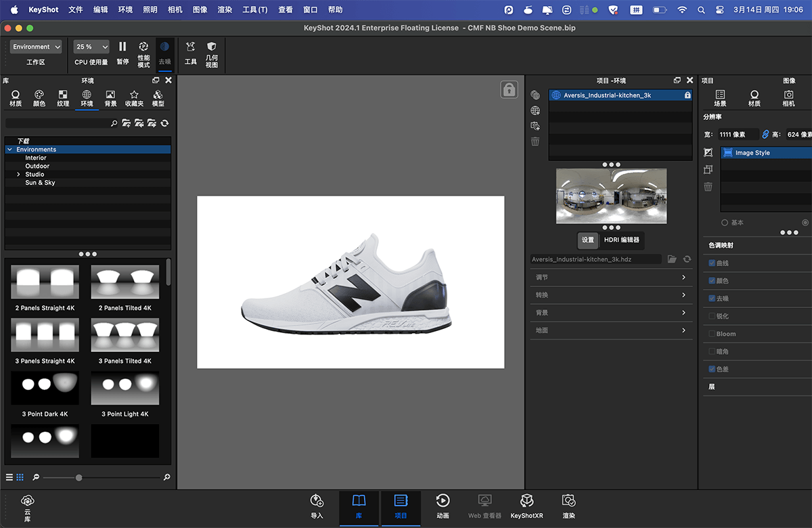The height and width of the screenshot is (528, 812).
Task: Switch library to grid thumbnail view
Action: coord(20,477)
